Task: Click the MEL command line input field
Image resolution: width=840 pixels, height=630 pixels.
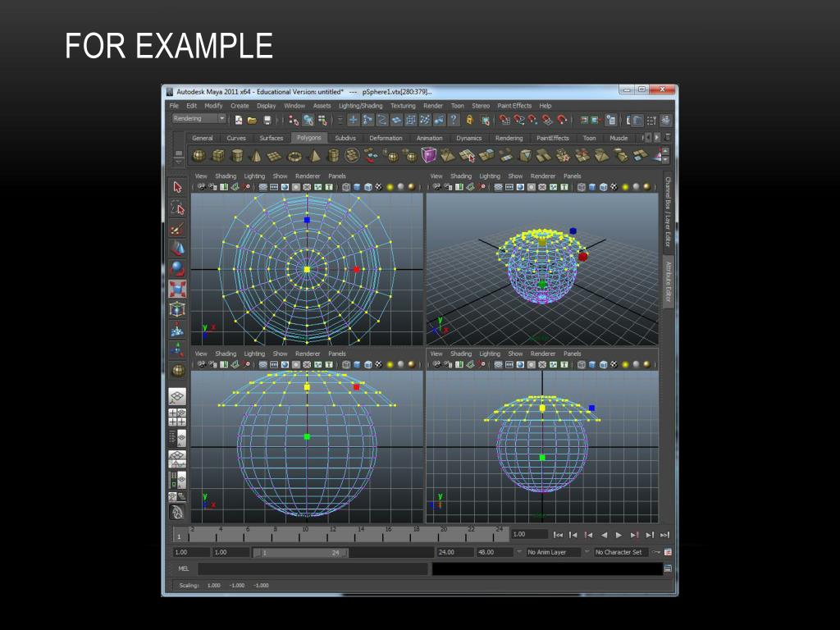Action: pos(313,569)
